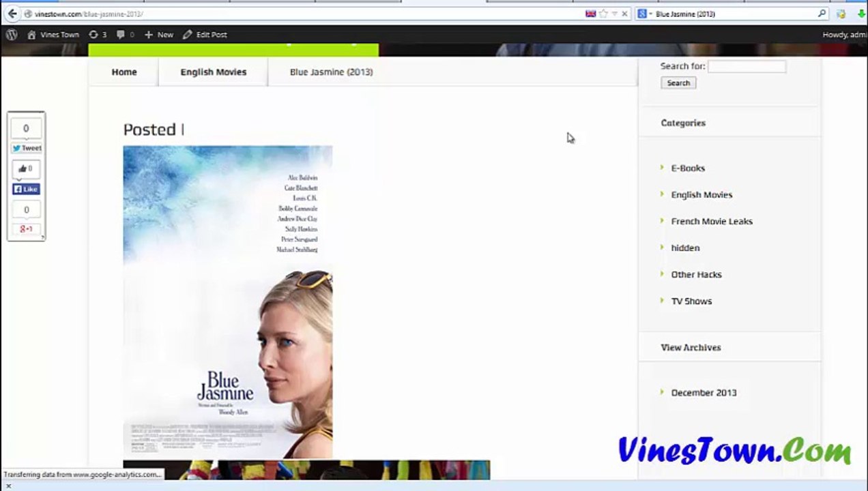The image size is (868, 491).
Task: Click the View Archives sidebar heading
Action: pos(691,347)
